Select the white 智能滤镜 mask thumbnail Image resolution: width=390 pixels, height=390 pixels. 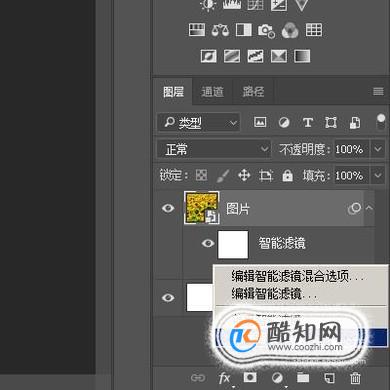coord(233,244)
